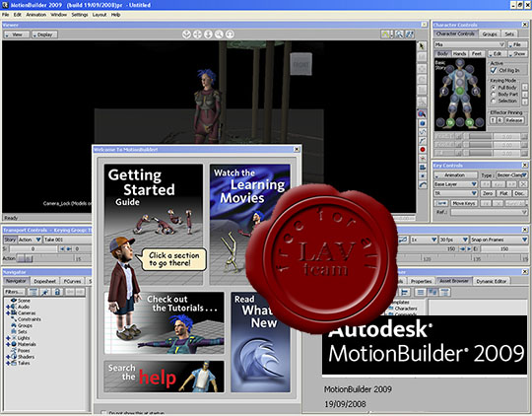The height and width of the screenshot is (416, 532).
Task: Toggle the Ctrl Rig In checkbox
Action: point(494,70)
